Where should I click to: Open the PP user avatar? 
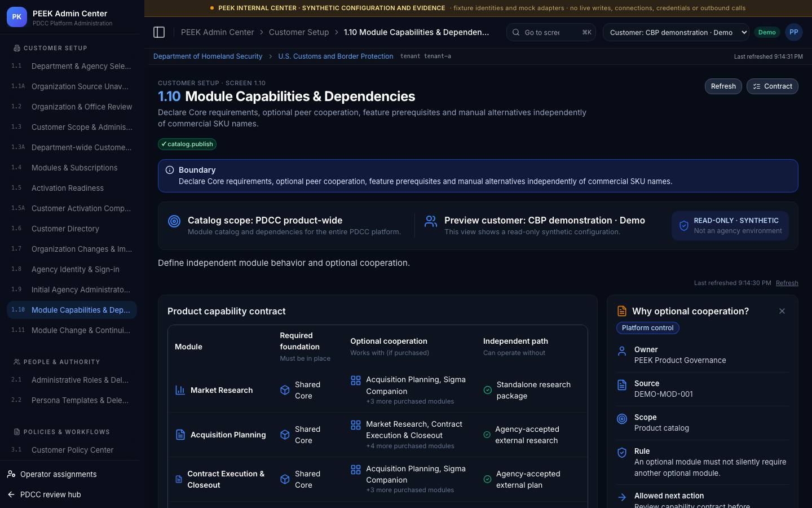pyautogui.click(x=793, y=32)
